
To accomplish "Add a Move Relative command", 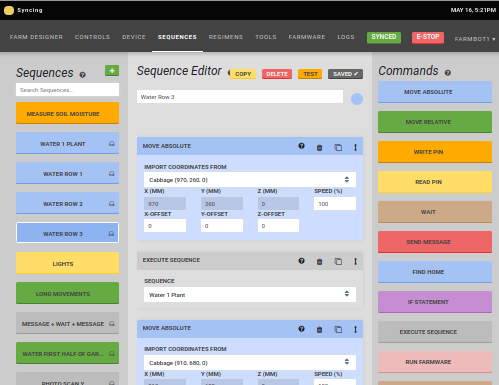I will tap(435, 122).
